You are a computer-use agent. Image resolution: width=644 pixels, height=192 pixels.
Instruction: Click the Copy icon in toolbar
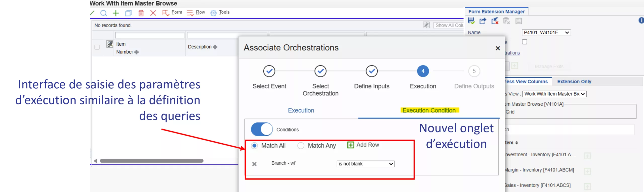[128, 13]
